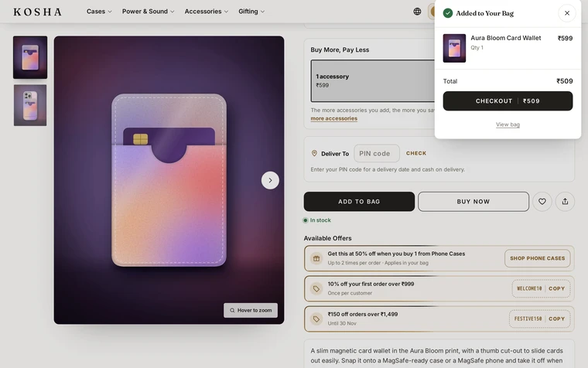This screenshot has width=588, height=368.
Task: Close the Added to Your Bag popup
Action: (x=566, y=13)
